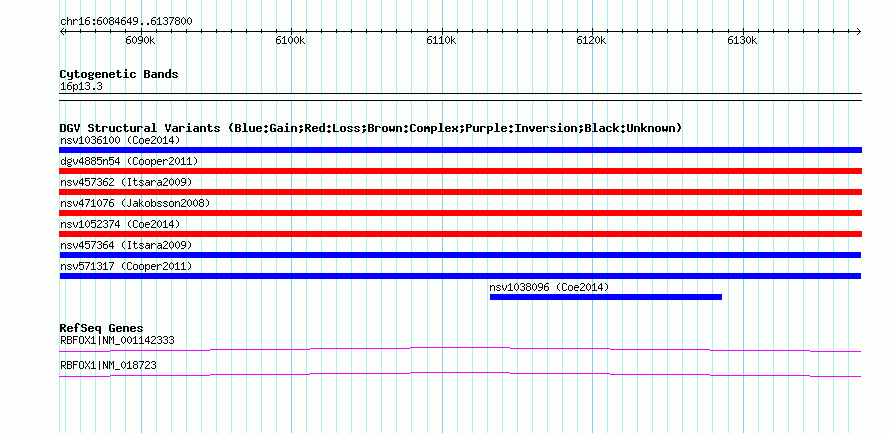Click the 6110k ruler mark
Image resolution: width=890 pixels, height=433 pixels.
(x=442, y=40)
